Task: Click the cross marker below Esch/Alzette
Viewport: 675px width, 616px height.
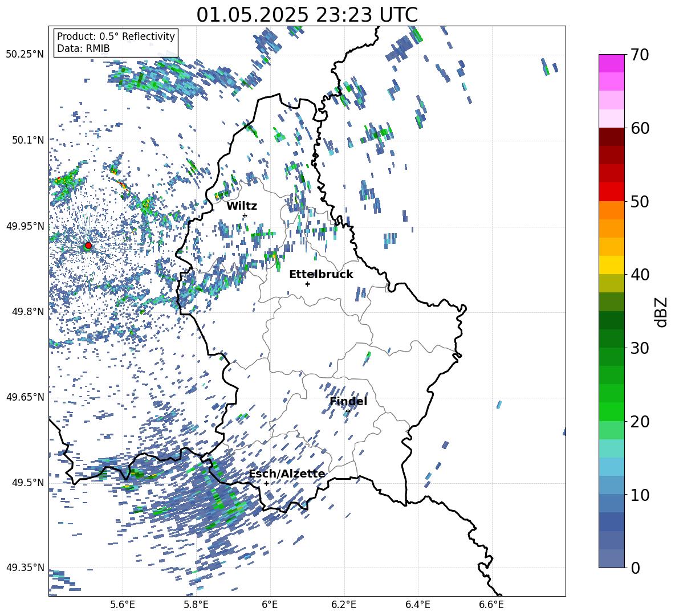Action: pos(266,483)
